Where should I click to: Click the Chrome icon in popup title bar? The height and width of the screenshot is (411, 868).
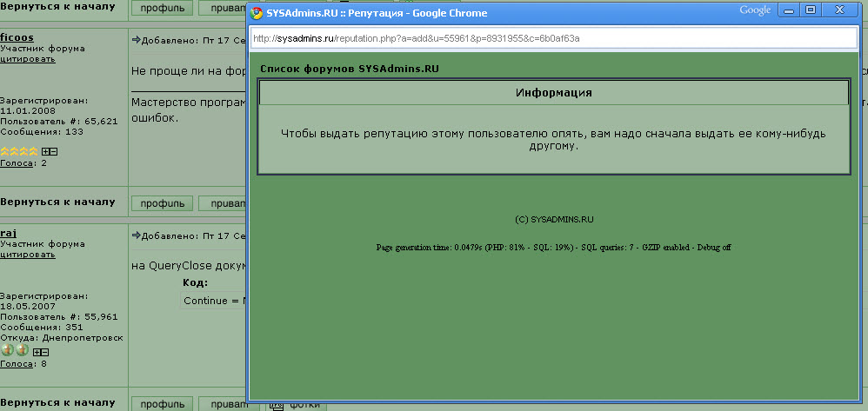click(x=257, y=13)
